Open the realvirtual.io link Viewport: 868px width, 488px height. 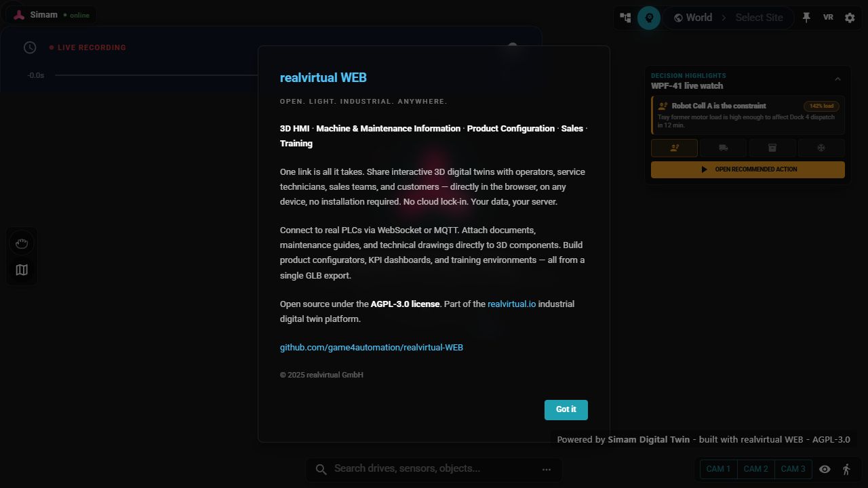pos(511,304)
